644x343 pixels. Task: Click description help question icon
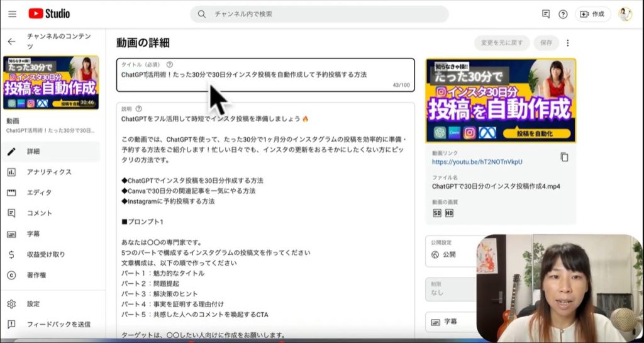(x=138, y=109)
